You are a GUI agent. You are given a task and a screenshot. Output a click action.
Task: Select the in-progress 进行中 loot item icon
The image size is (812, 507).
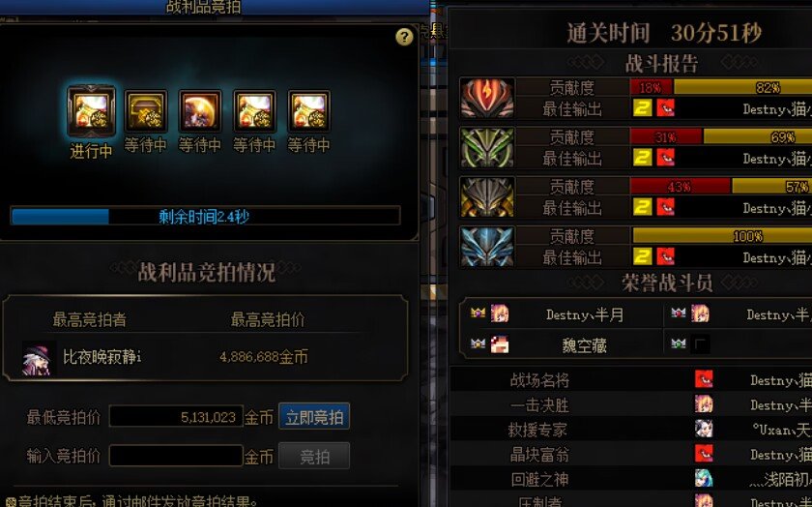pos(91,110)
